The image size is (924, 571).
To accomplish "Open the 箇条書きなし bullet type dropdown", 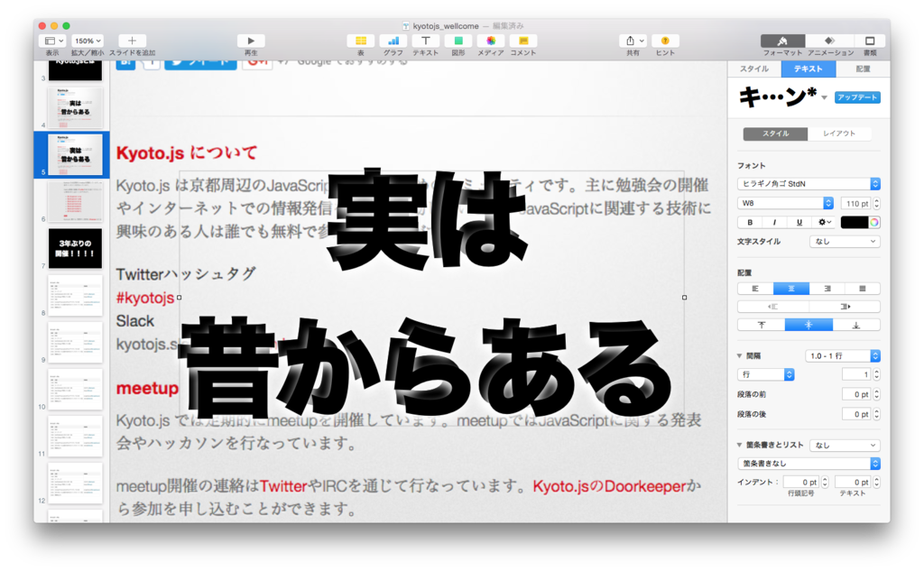I will [808, 464].
